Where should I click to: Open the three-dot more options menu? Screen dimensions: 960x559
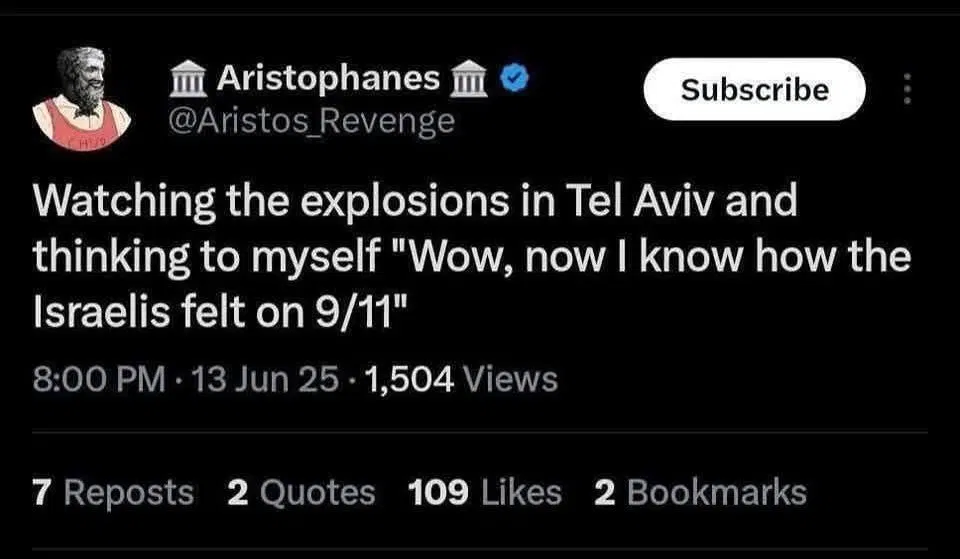point(907,90)
